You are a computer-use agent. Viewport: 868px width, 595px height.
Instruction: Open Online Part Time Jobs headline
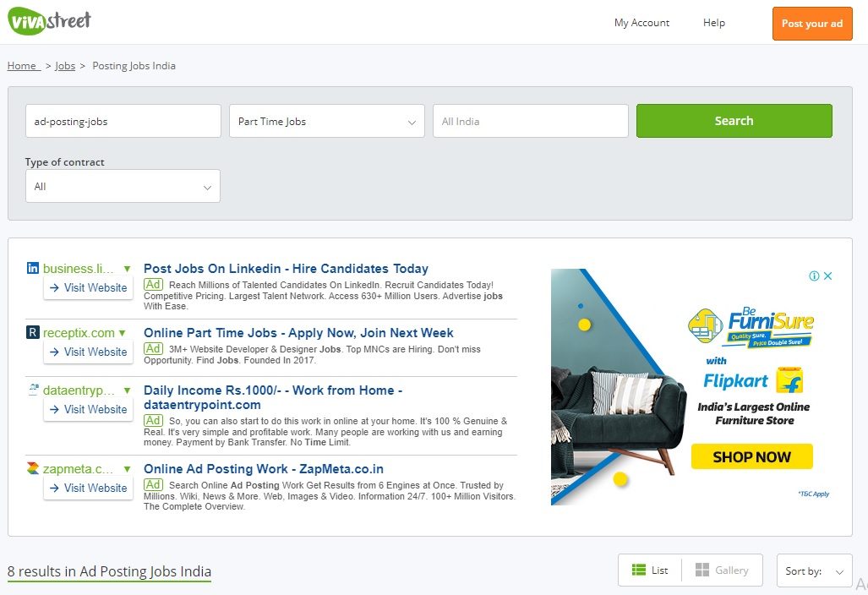(x=298, y=333)
